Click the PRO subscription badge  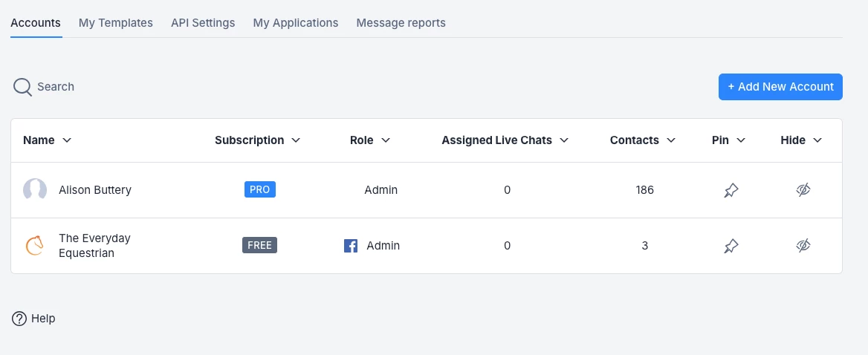tap(259, 190)
